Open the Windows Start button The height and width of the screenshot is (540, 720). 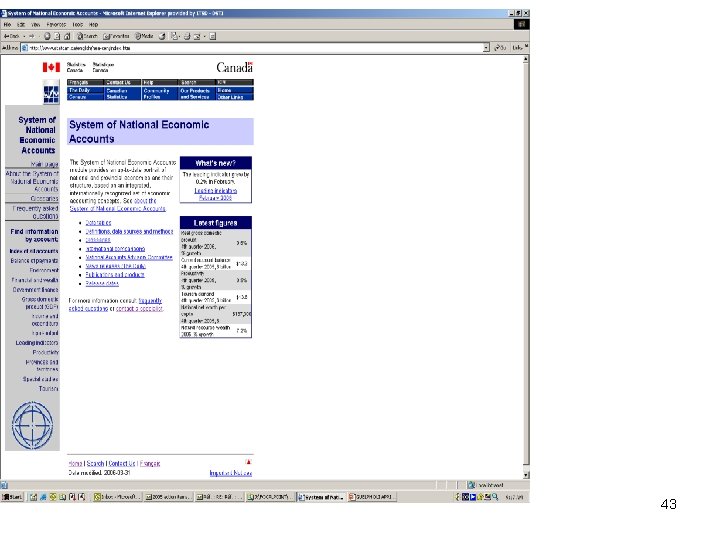12,497
